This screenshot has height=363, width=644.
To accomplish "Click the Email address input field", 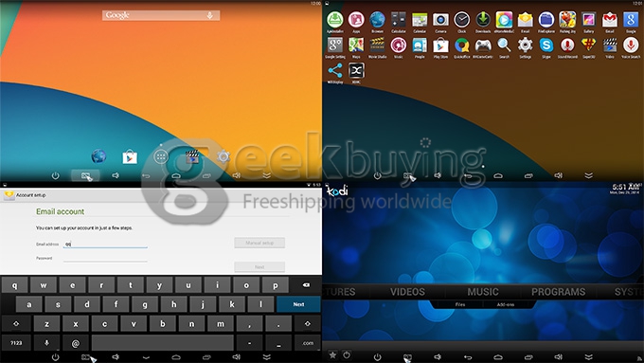I will pos(105,244).
